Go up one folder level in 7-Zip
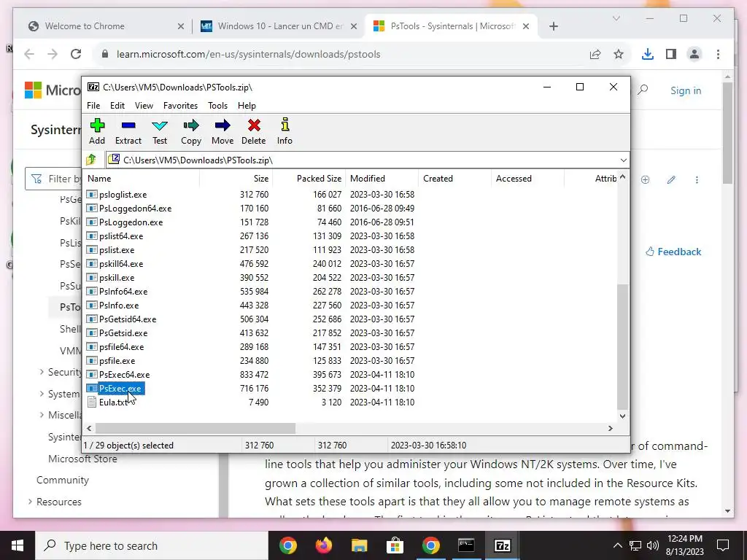This screenshot has height=560, width=747. click(92, 160)
